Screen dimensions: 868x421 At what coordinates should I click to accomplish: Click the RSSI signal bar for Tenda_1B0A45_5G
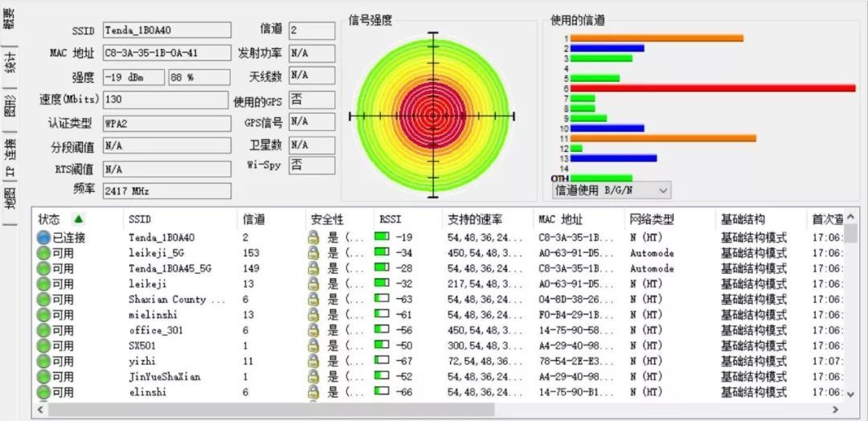click(382, 268)
